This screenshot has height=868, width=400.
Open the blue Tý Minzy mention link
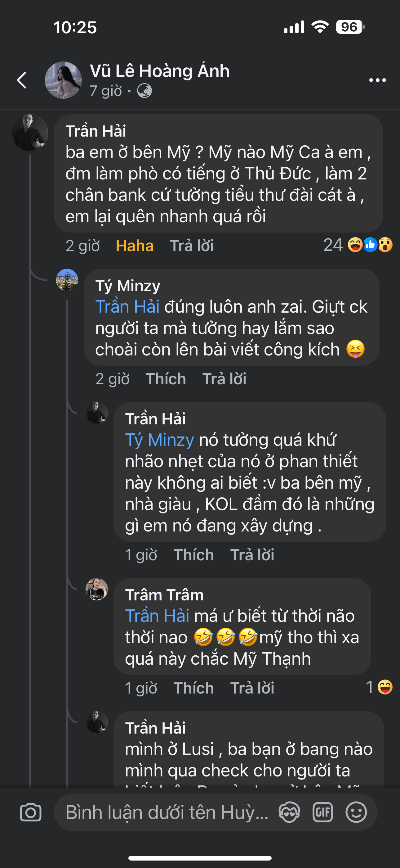pos(159,440)
